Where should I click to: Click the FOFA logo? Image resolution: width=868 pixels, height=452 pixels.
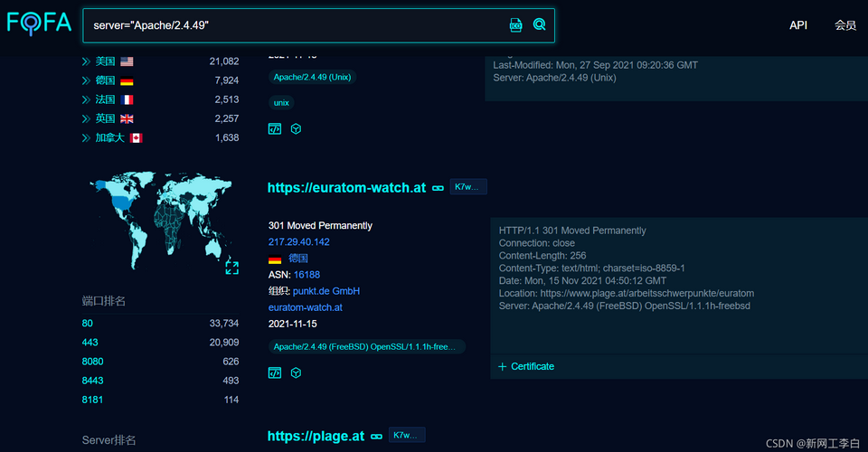(39, 24)
